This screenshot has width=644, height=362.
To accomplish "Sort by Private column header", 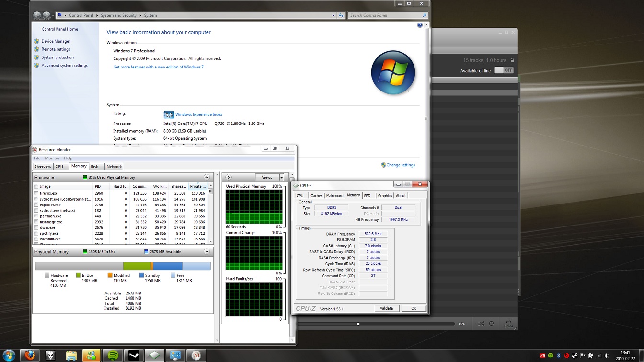I will pyautogui.click(x=197, y=186).
